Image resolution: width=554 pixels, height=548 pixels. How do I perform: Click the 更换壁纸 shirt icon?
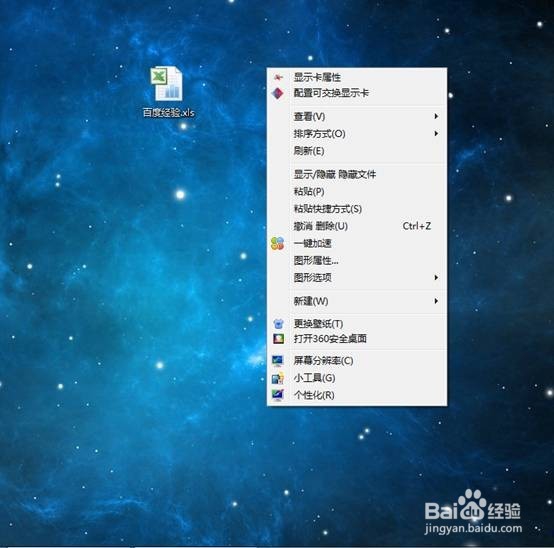click(x=278, y=323)
